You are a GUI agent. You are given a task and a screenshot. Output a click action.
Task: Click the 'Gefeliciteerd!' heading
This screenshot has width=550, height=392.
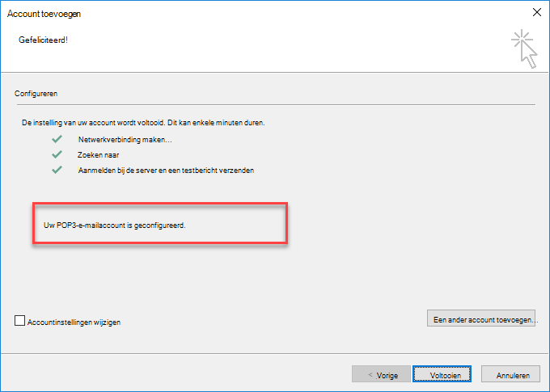coord(43,40)
